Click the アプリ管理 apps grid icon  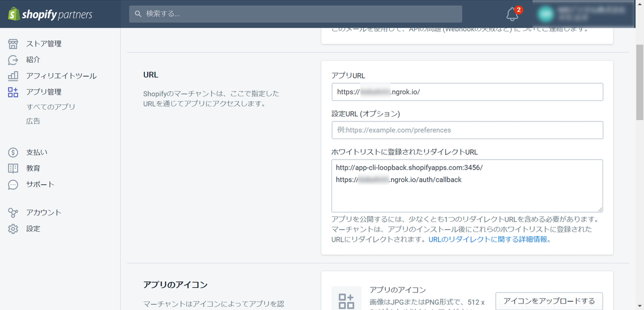pyautogui.click(x=13, y=92)
